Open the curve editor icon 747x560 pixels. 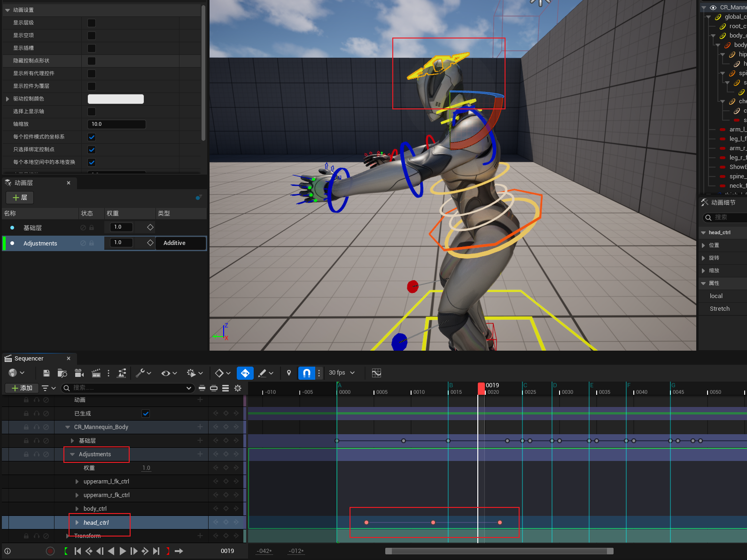point(376,373)
